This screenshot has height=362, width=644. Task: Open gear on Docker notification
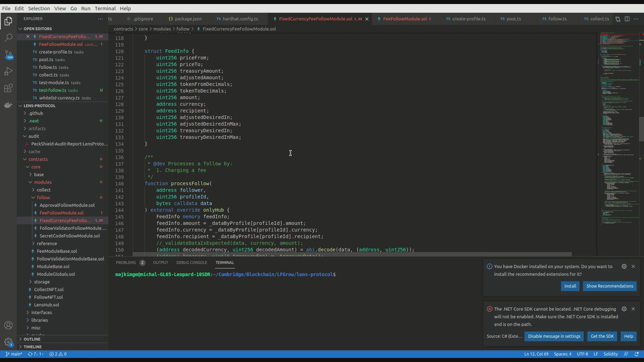click(x=624, y=266)
